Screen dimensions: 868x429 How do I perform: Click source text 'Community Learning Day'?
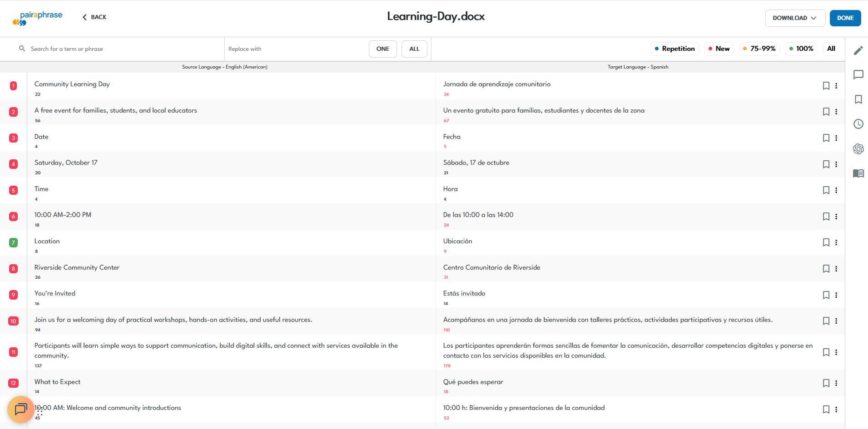point(72,84)
